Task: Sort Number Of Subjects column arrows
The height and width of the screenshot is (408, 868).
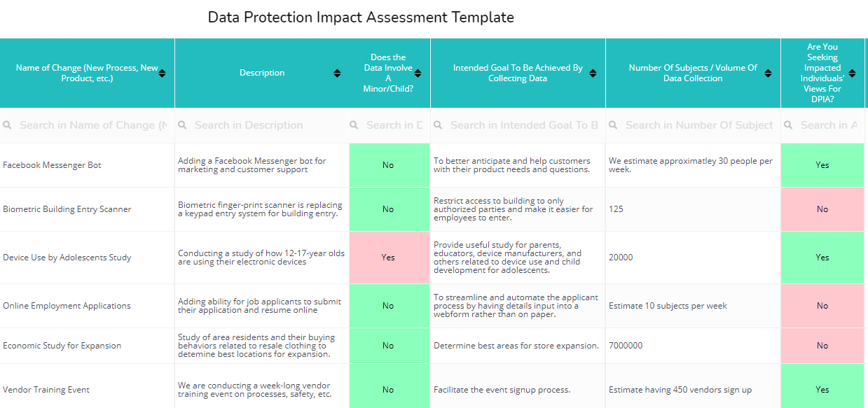Action: tap(769, 73)
